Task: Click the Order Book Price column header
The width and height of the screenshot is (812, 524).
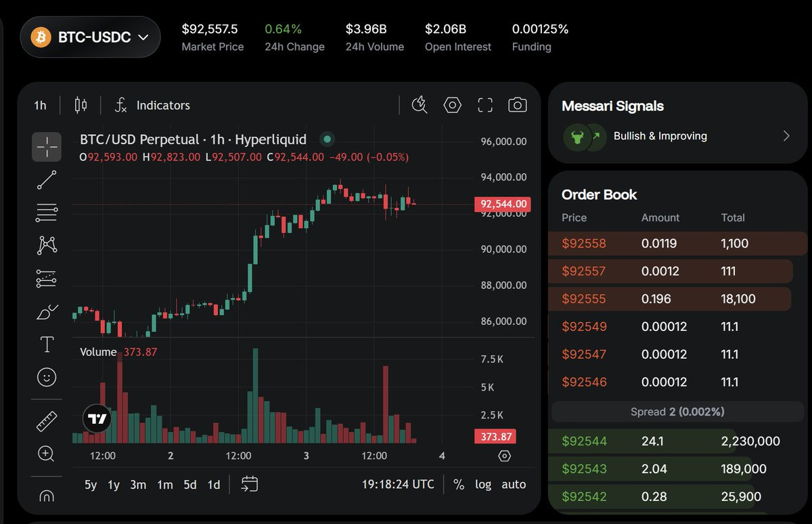Action: (574, 218)
